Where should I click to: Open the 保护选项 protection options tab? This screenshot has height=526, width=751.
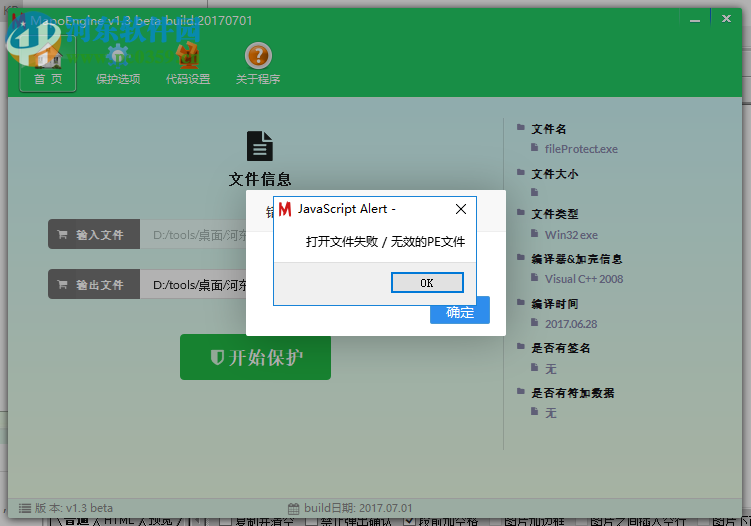point(118,64)
